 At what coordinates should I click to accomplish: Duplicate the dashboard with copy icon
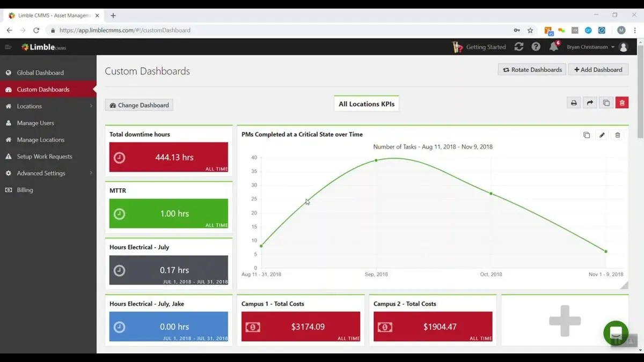point(606,103)
